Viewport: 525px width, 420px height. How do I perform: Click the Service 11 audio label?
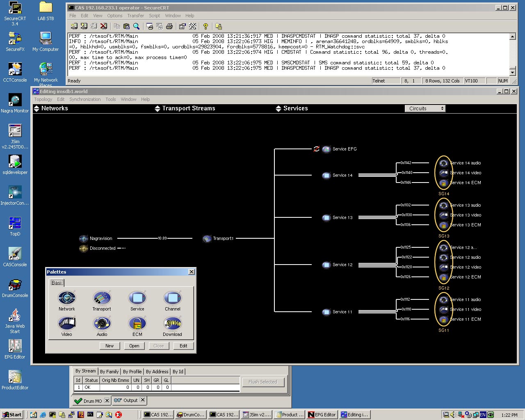point(466,300)
